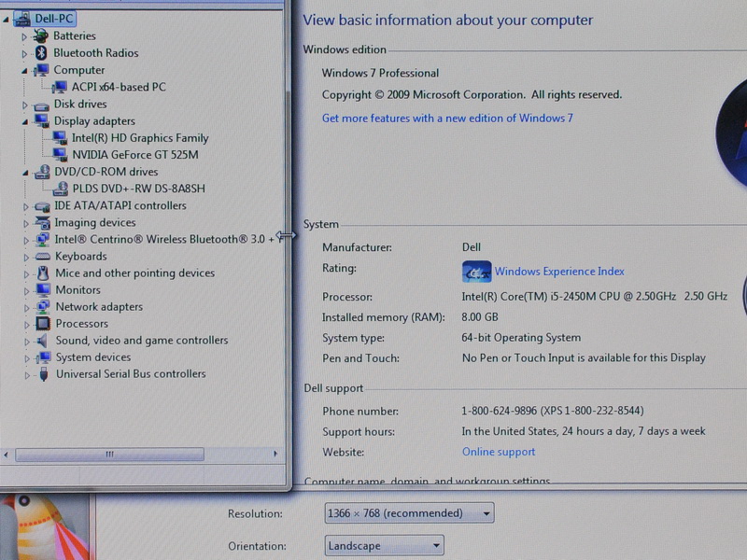Image resolution: width=747 pixels, height=560 pixels.
Task: Expand the Disk drives node
Action: coord(25,105)
